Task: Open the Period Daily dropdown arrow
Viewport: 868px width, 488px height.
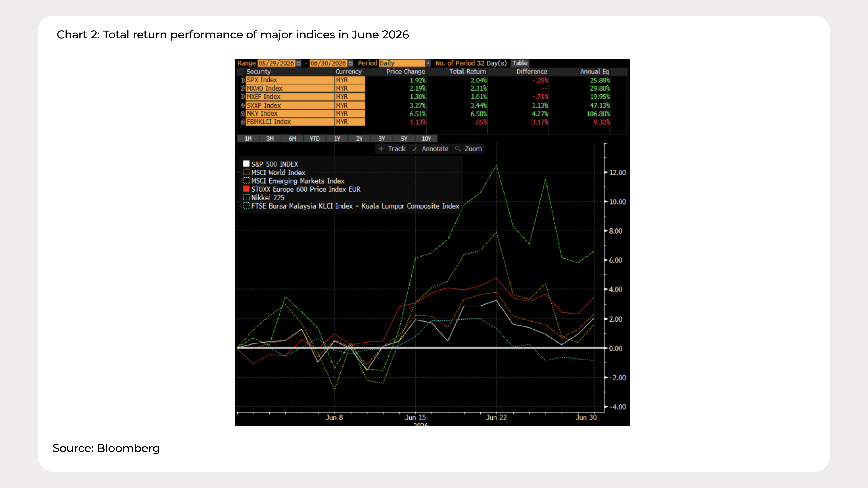Action: 428,63
